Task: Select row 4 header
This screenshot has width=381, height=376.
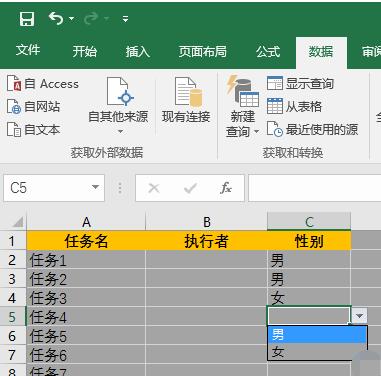Action: [x=12, y=298]
